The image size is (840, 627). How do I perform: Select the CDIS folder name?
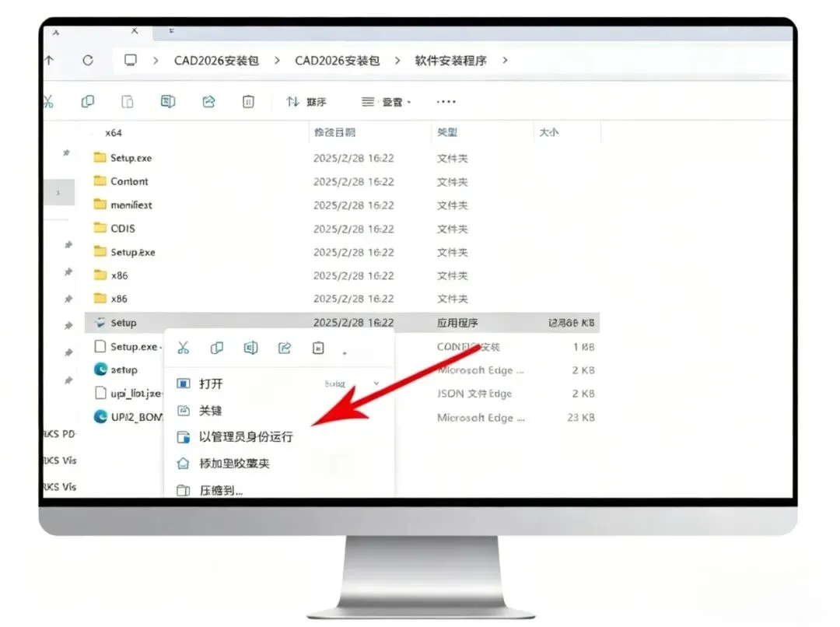123,228
